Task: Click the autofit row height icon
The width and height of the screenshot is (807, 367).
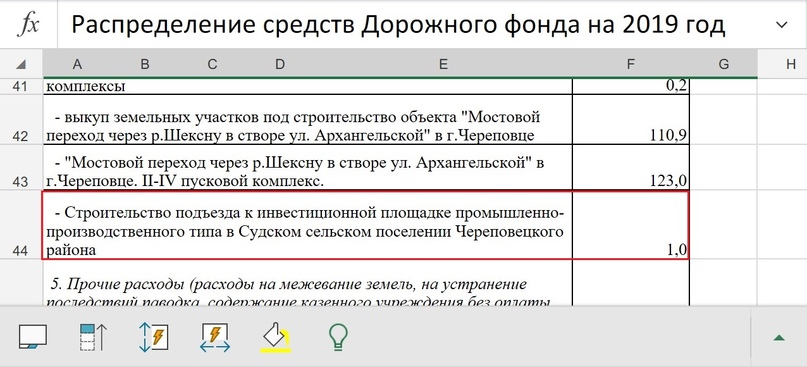Action: 153,337
